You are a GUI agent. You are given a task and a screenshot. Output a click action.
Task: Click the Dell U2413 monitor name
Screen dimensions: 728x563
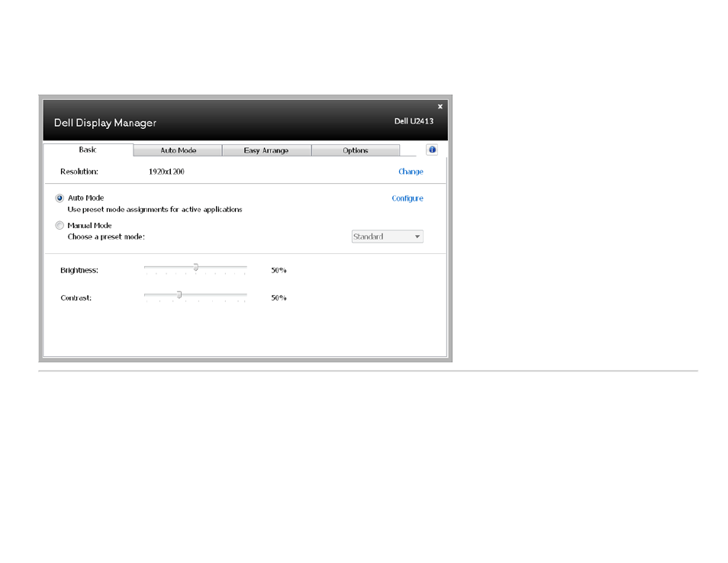coord(414,121)
